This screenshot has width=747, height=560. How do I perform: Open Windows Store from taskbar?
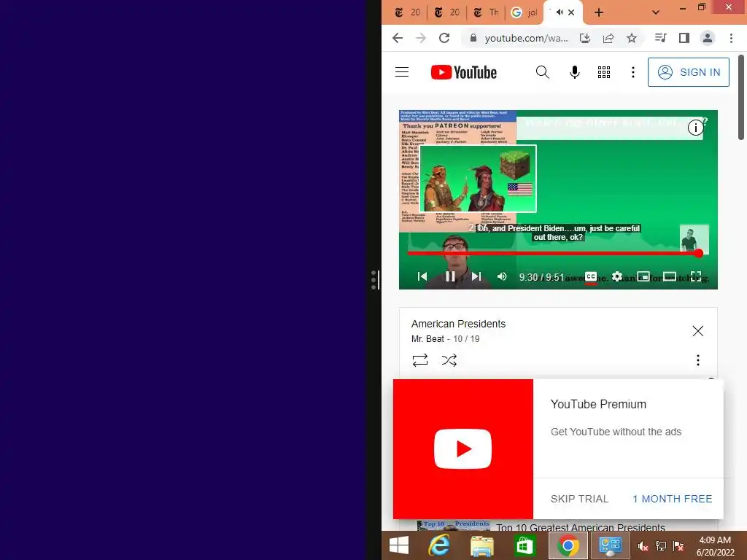pos(525,545)
